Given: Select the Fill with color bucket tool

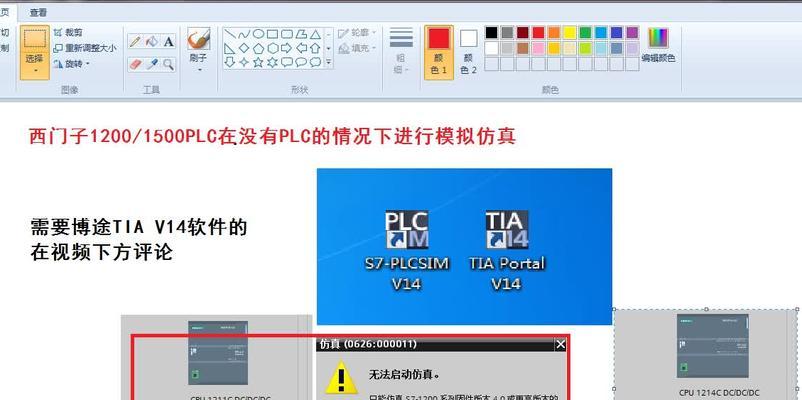Looking at the screenshot, I should coord(152,41).
